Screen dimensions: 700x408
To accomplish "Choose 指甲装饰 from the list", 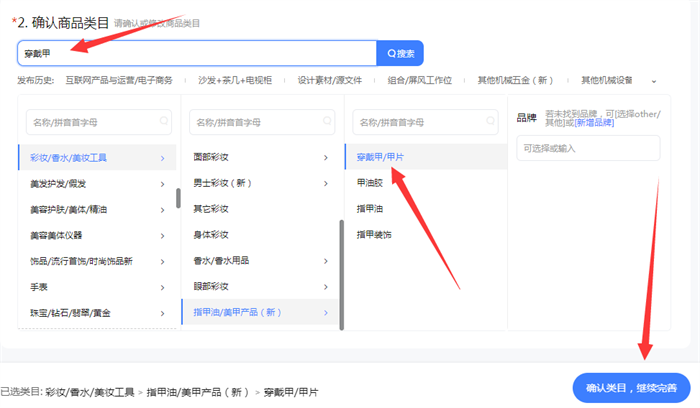I will pyautogui.click(x=374, y=235).
